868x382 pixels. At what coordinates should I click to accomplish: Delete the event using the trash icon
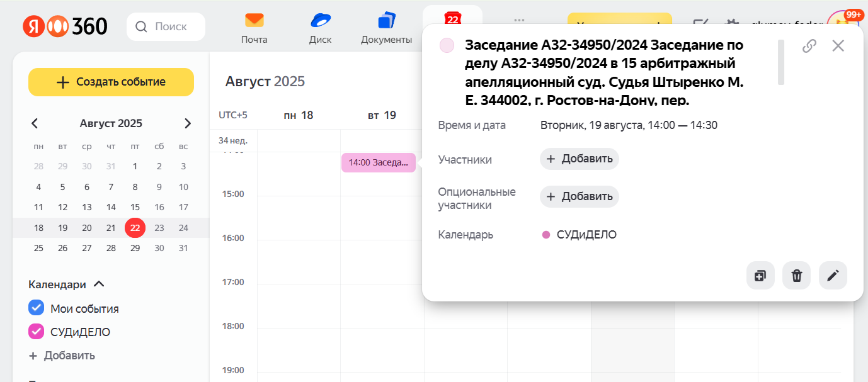pyautogui.click(x=796, y=276)
